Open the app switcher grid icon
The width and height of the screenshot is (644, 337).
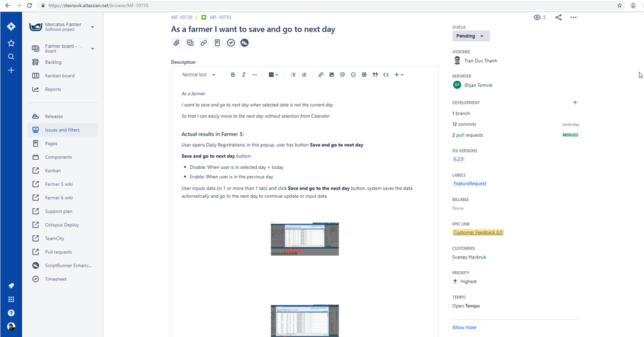[x=11, y=299]
